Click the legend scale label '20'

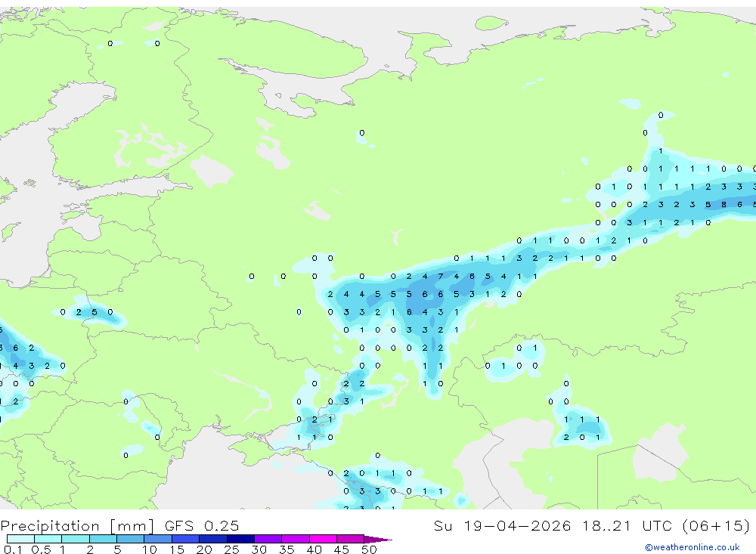coord(204,549)
